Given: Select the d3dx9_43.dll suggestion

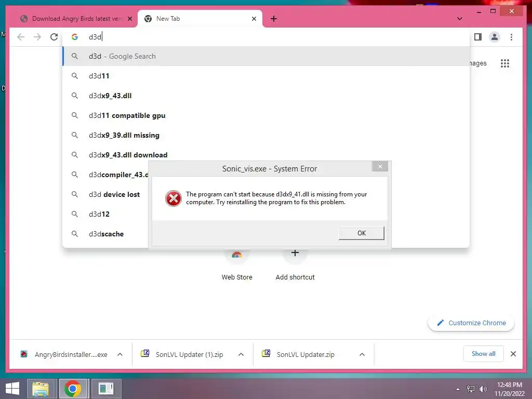Looking at the screenshot, I should (x=267, y=96).
